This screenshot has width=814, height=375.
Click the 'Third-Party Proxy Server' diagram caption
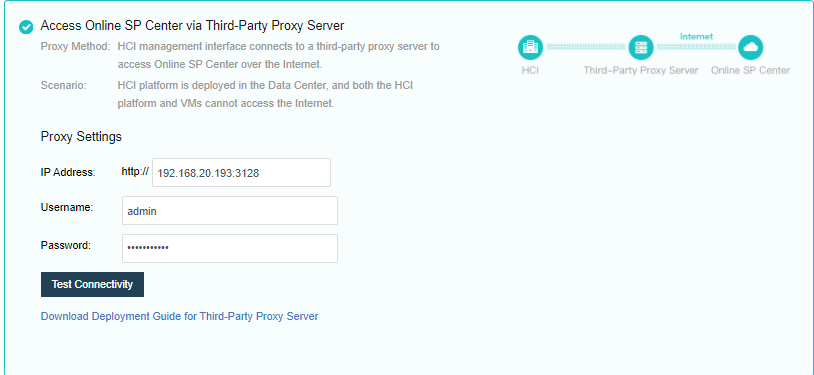pyautogui.click(x=641, y=70)
